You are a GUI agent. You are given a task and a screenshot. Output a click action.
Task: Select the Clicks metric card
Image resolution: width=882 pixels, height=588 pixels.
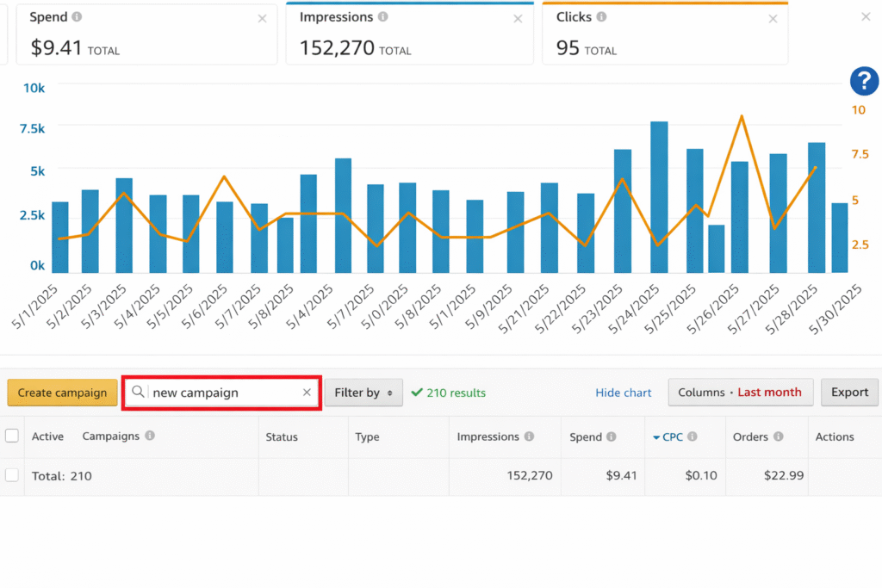[x=663, y=34]
